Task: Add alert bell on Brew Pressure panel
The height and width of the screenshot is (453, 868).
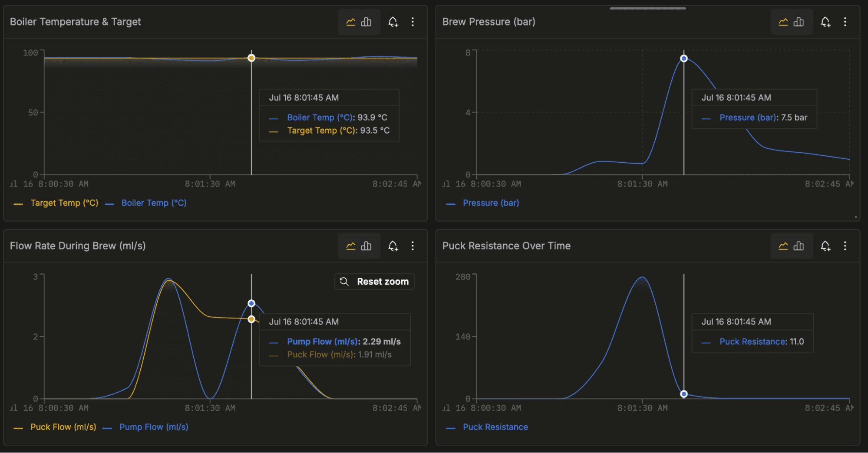Action: tap(825, 22)
